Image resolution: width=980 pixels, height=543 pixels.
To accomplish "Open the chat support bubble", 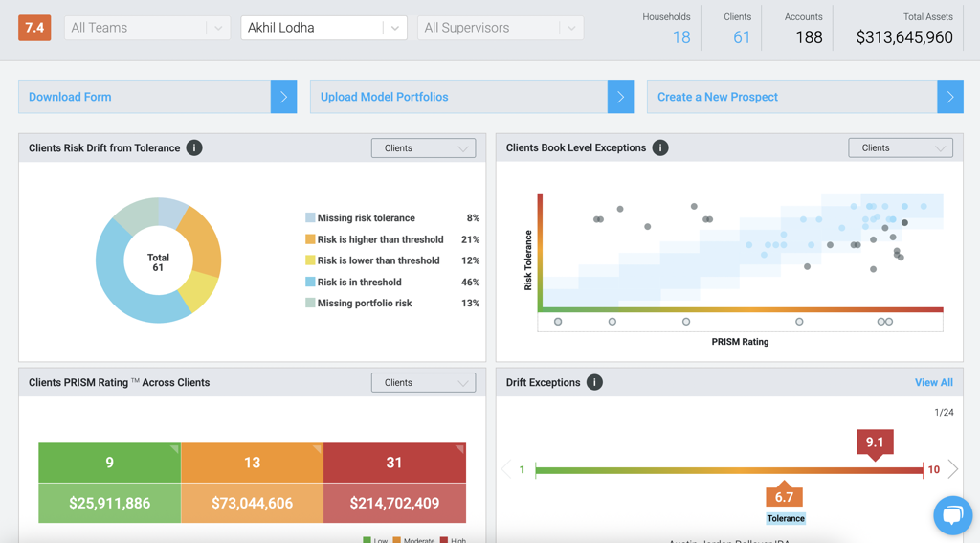I will coord(952,515).
